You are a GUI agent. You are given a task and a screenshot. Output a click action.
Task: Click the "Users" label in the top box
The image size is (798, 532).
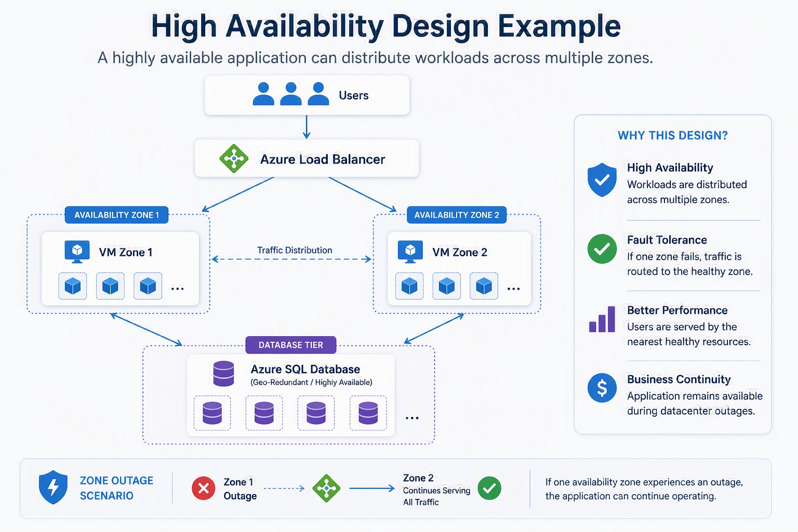click(353, 96)
